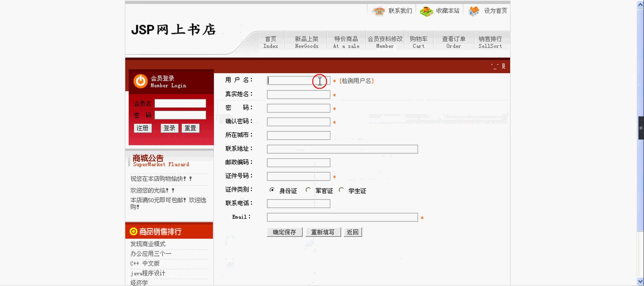Viewport: 644px width, 286px height.
Task: Click the 发现商业模式 sales ranking item
Action: 148,244
